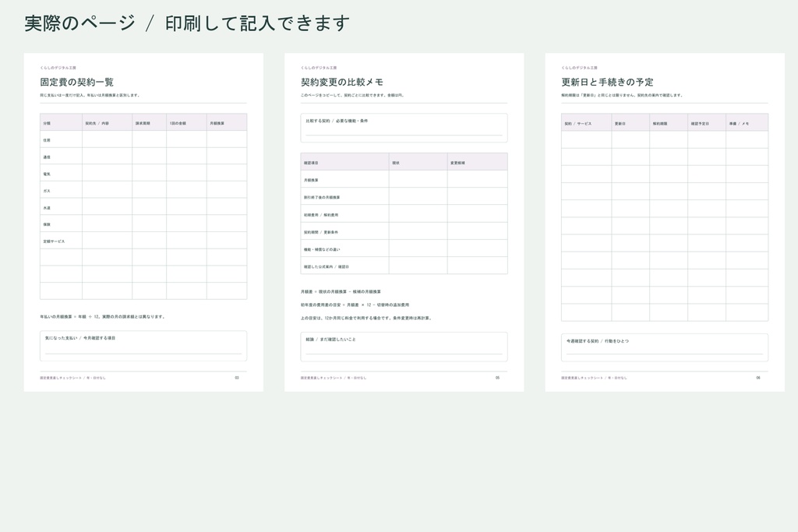This screenshot has height=532, width=798.
Task: Click page number 03 in the footer
Action: click(237, 378)
